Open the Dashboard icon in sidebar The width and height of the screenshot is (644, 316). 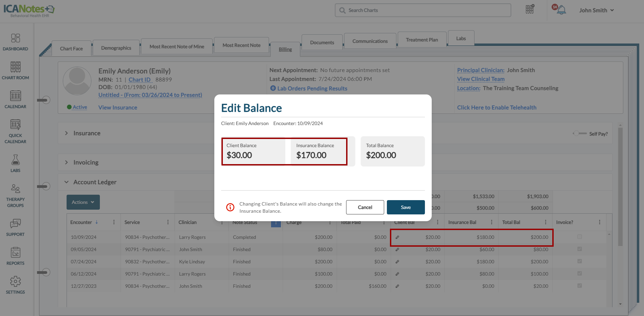(x=15, y=38)
